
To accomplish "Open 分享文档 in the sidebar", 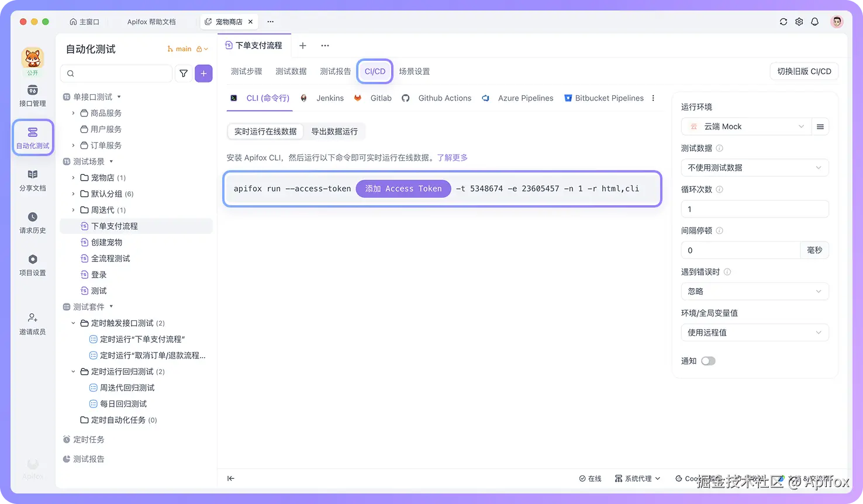I will click(33, 181).
